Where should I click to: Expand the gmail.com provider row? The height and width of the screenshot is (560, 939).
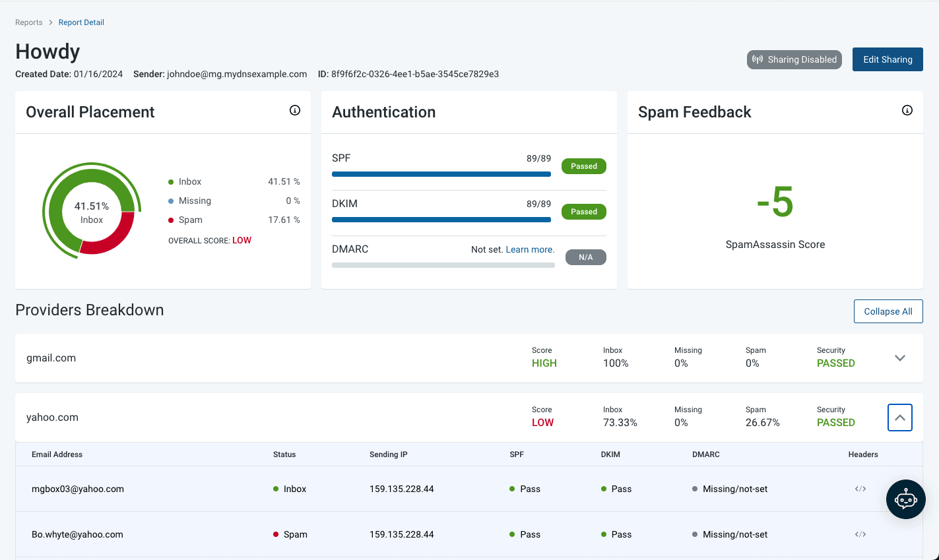click(899, 358)
